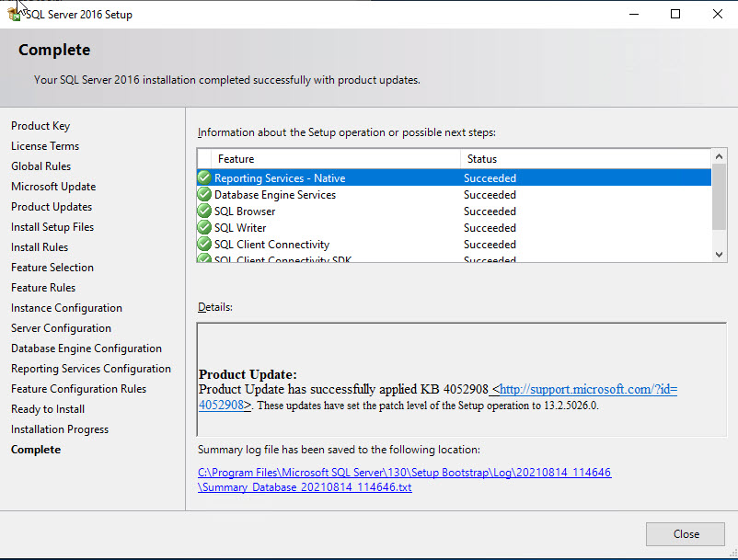
Task: Select Product Key at the top of sidebar
Action: pos(40,125)
